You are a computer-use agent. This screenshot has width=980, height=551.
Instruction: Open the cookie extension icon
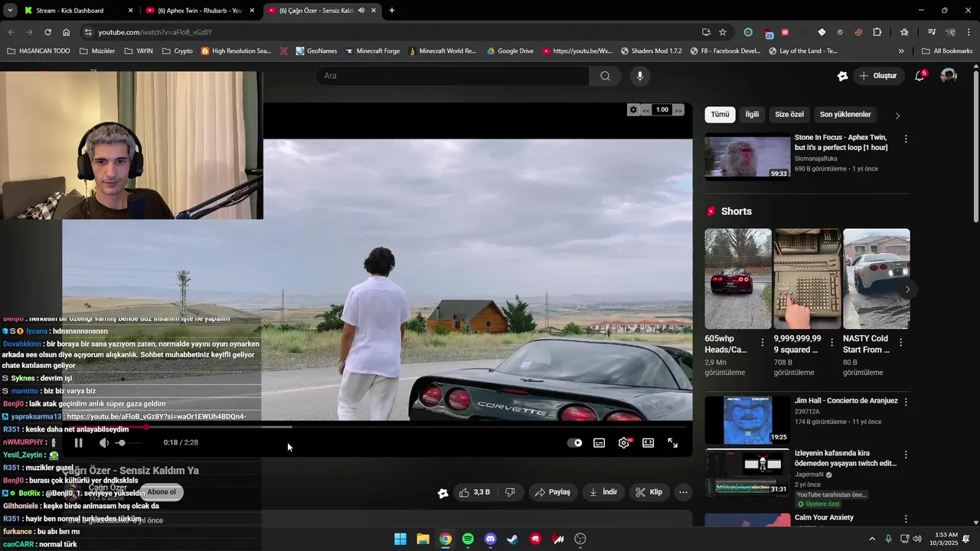pyautogui.click(x=858, y=32)
